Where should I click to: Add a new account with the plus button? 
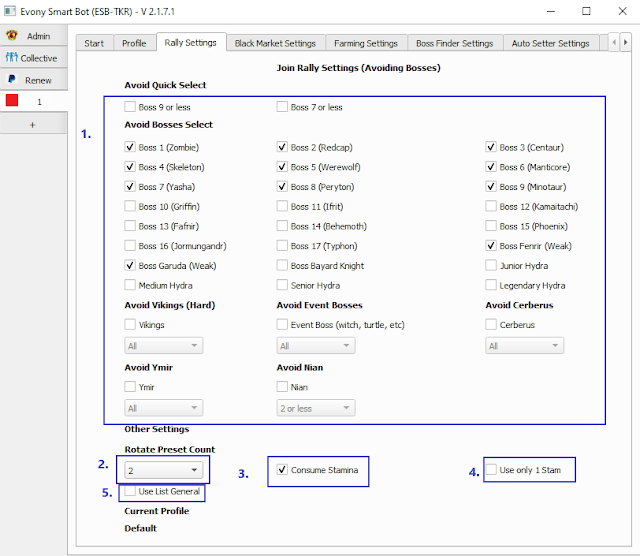click(x=33, y=125)
